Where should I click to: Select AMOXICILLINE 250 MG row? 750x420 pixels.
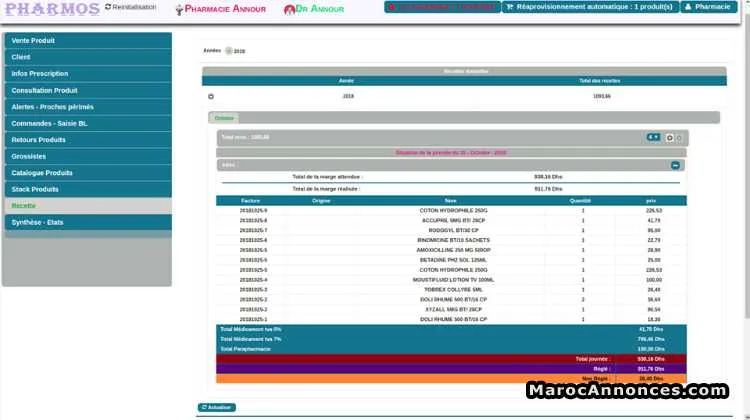[x=451, y=250]
